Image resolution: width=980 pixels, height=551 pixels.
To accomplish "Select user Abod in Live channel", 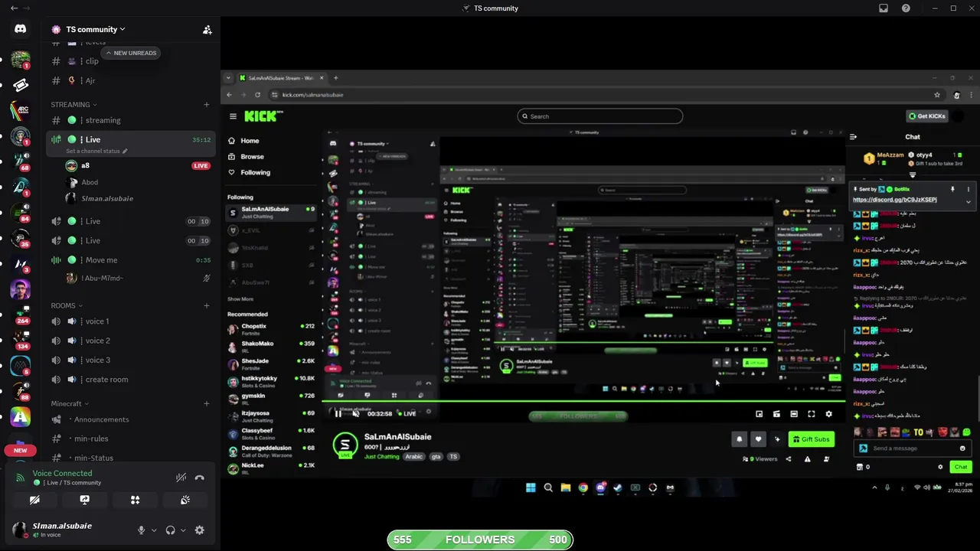I will click(x=138, y=182).
